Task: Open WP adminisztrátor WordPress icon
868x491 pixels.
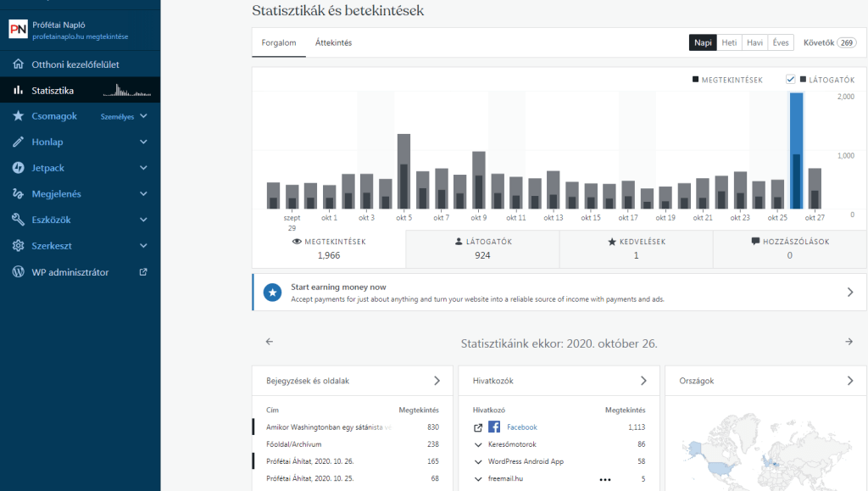Action: pyautogui.click(x=18, y=272)
